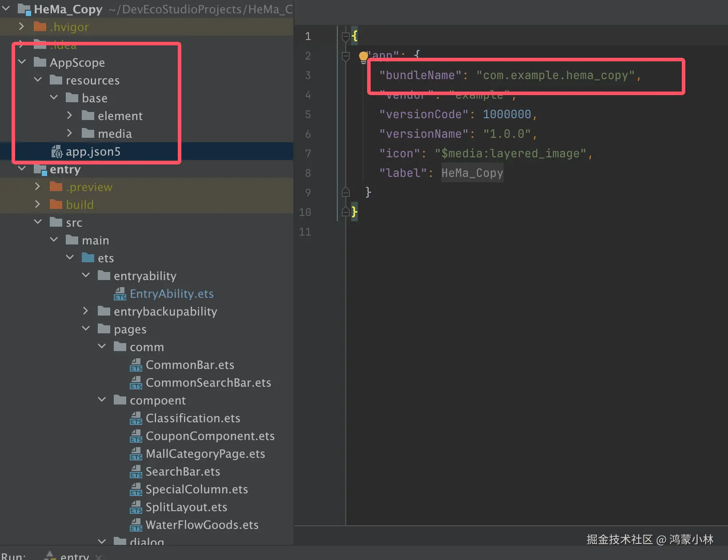Click the blue source folder icon beside ets
728x560 pixels.
coord(88,258)
